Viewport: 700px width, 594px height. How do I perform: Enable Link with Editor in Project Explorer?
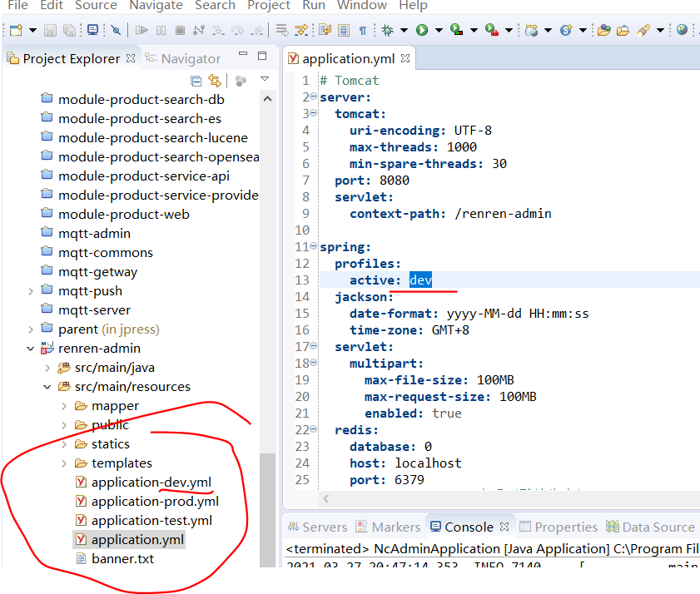point(215,81)
